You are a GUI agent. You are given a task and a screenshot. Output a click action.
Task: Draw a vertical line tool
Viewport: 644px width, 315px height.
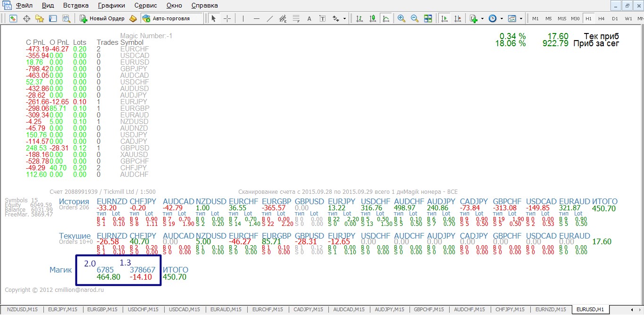(243, 18)
